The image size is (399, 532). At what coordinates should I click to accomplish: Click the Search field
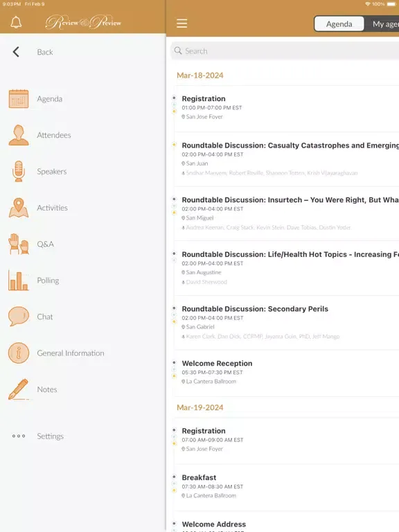point(285,51)
